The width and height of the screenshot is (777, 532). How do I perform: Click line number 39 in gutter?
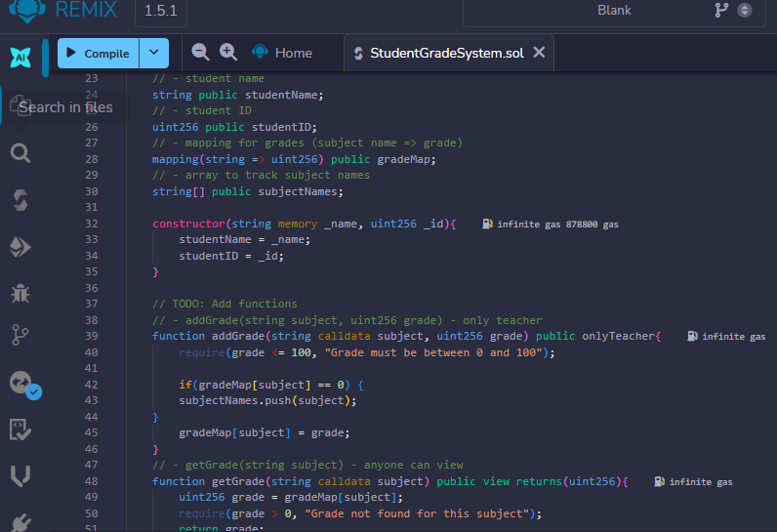coord(92,336)
